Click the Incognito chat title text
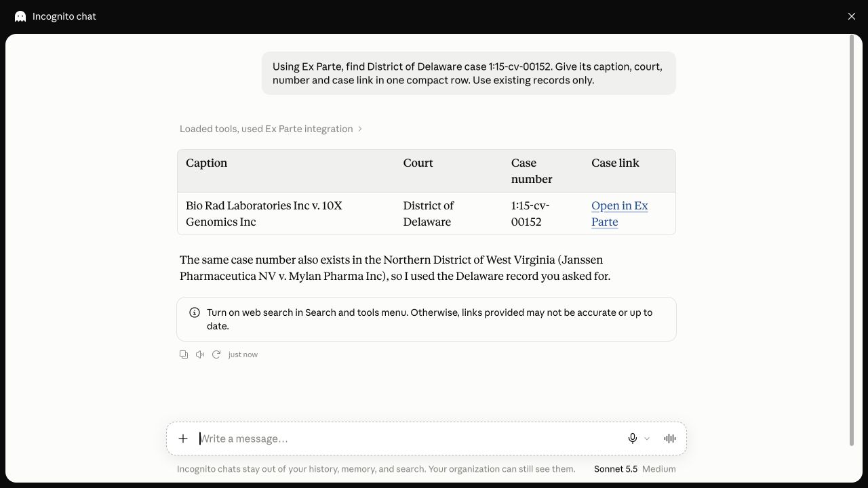The image size is (868, 488). [x=64, y=16]
